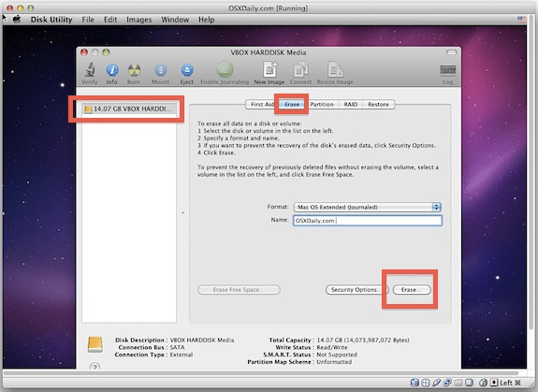Click the sidebar splitter handle
Viewport: 538px width, 392px height.
[x=182, y=213]
